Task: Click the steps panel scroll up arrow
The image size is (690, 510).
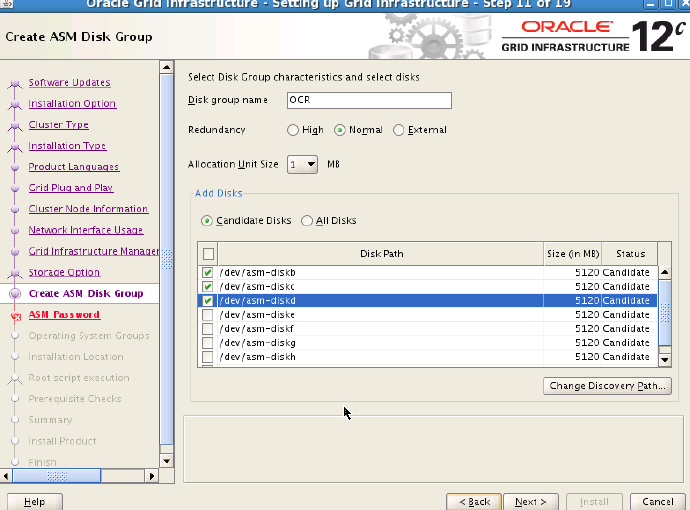Action: click(x=166, y=67)
